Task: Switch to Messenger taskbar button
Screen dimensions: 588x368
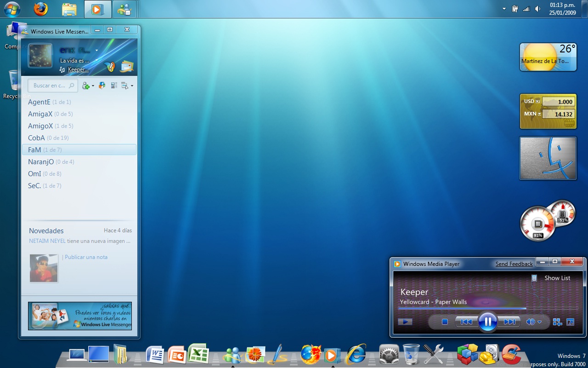Action: coord(124,9)
